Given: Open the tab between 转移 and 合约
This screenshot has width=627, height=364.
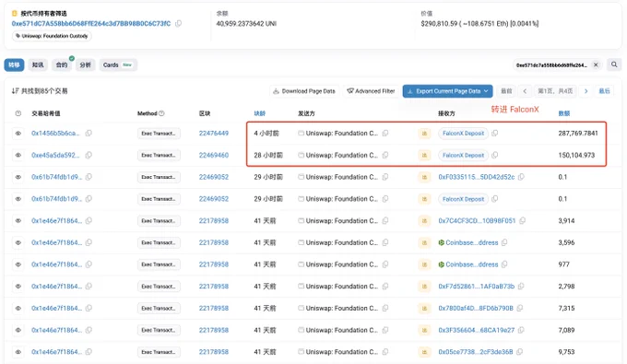Looking at the screenshot, I should click(38, 65).
